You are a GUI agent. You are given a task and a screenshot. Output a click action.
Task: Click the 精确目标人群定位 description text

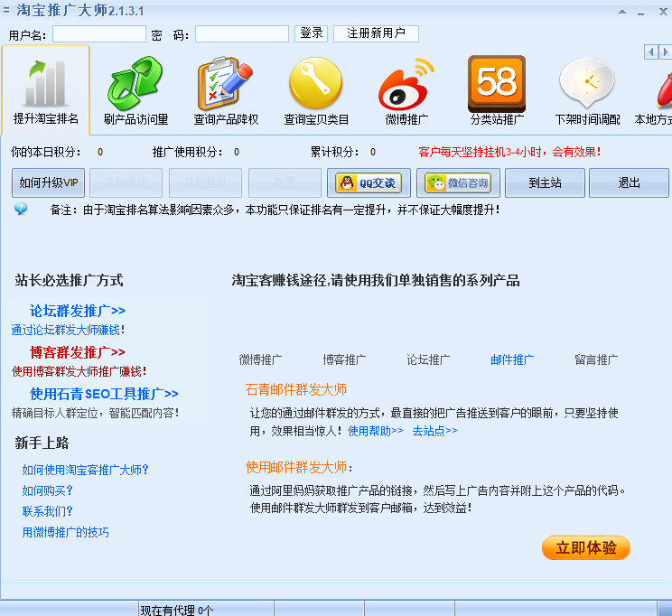95,413
